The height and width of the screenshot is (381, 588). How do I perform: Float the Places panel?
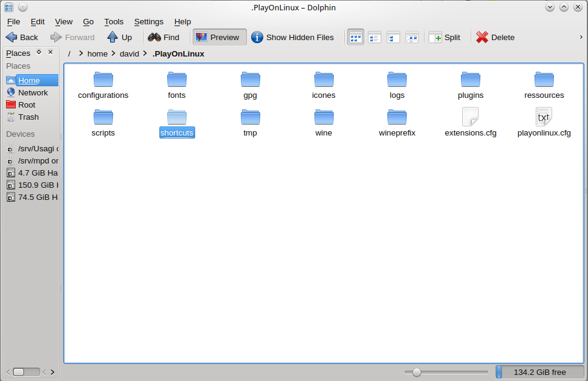coord(39,52)
